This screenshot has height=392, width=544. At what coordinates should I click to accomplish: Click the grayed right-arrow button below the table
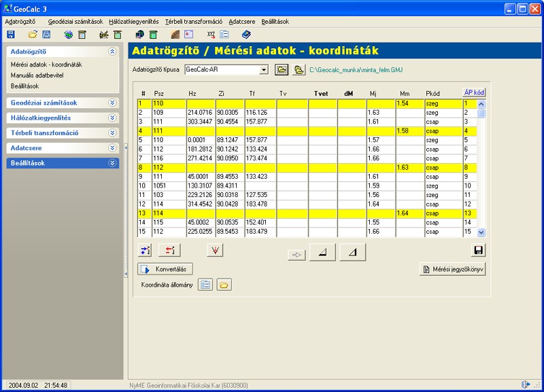(x=296, y=255)
